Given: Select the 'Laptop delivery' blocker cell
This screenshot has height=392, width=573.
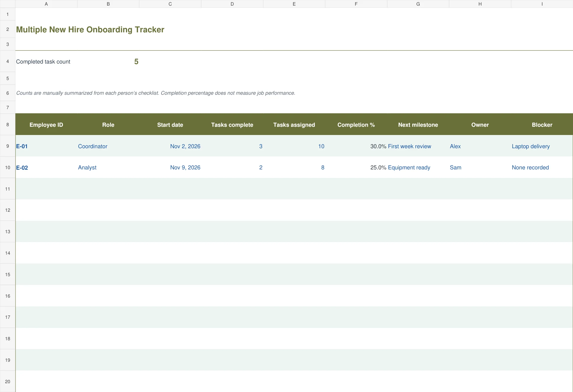Looking at the screenshot, I should point(542,146).
